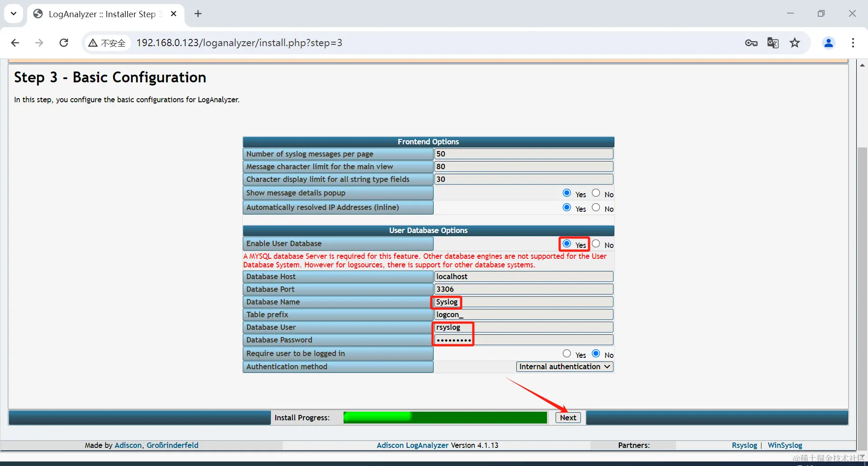Viewport: 868px width, 466px height.
Task: Open the Adiscon LogAnalyzer version link
Action: (412, 445)
